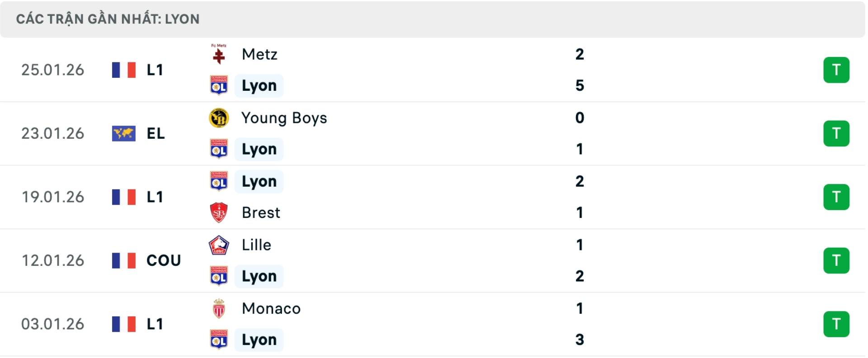Viewport: 868px width, 358px height.
Task: Click the France flag beside the L1 label
Action: click(123, 70)
